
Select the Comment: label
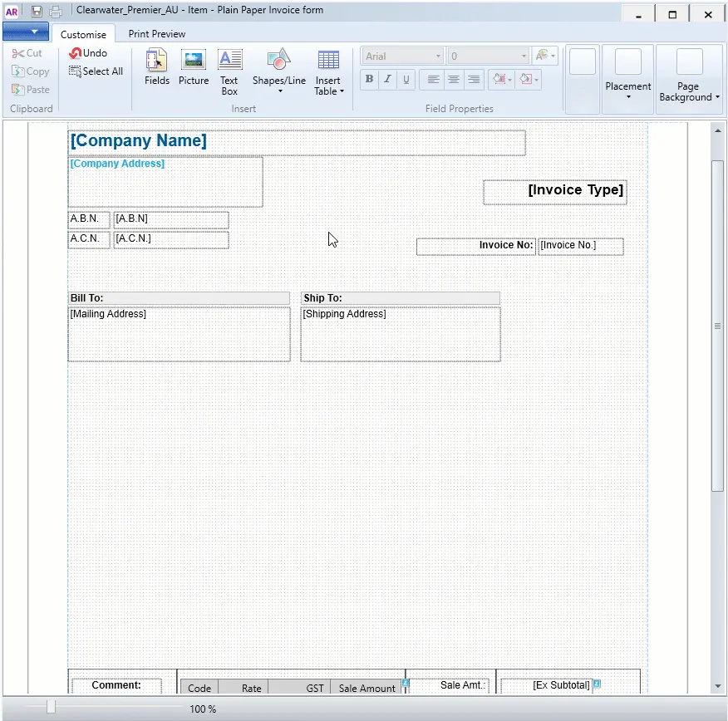(x=116, y=685)
